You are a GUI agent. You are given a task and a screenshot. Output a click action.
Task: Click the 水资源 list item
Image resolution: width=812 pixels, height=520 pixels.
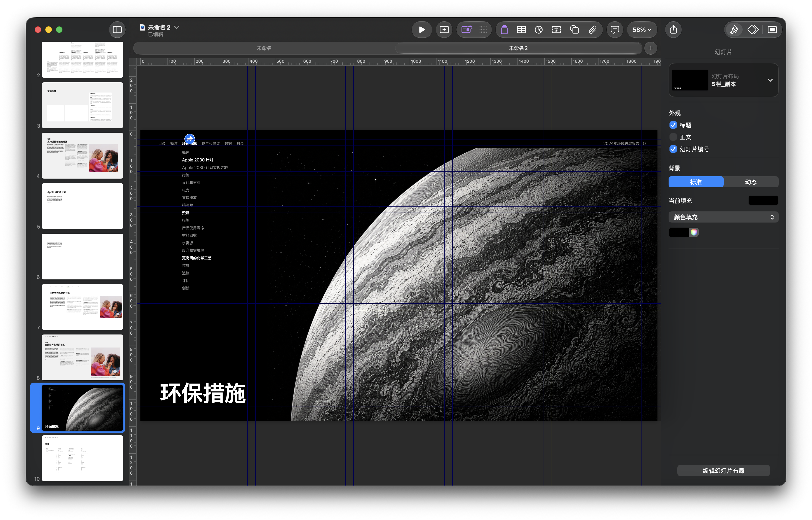point(188,243)
